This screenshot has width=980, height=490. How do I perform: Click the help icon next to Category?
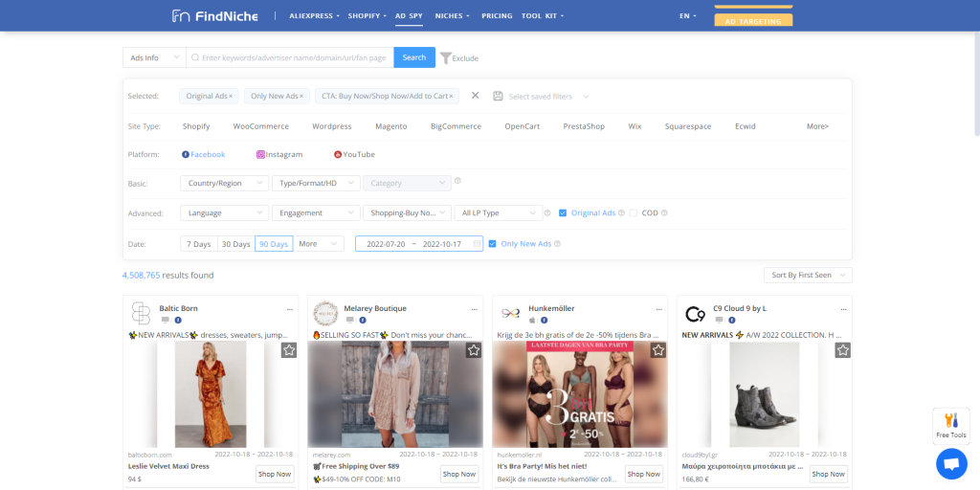(457, 181)
